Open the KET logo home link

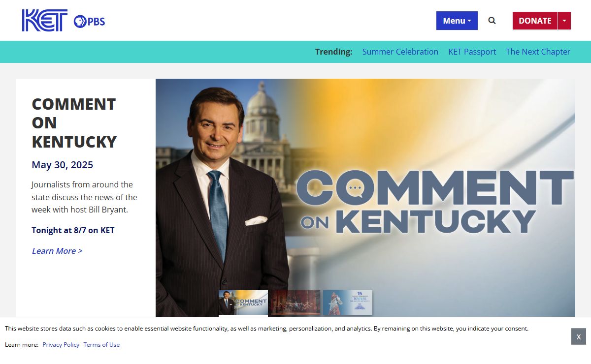(x=45, y=21)
